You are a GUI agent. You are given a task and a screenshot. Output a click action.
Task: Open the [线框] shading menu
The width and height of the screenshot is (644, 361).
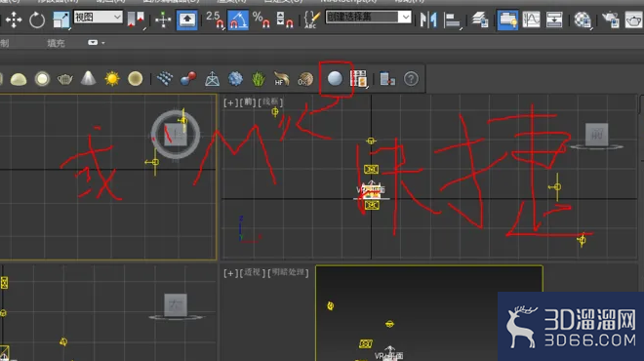[x=270, y=101]
